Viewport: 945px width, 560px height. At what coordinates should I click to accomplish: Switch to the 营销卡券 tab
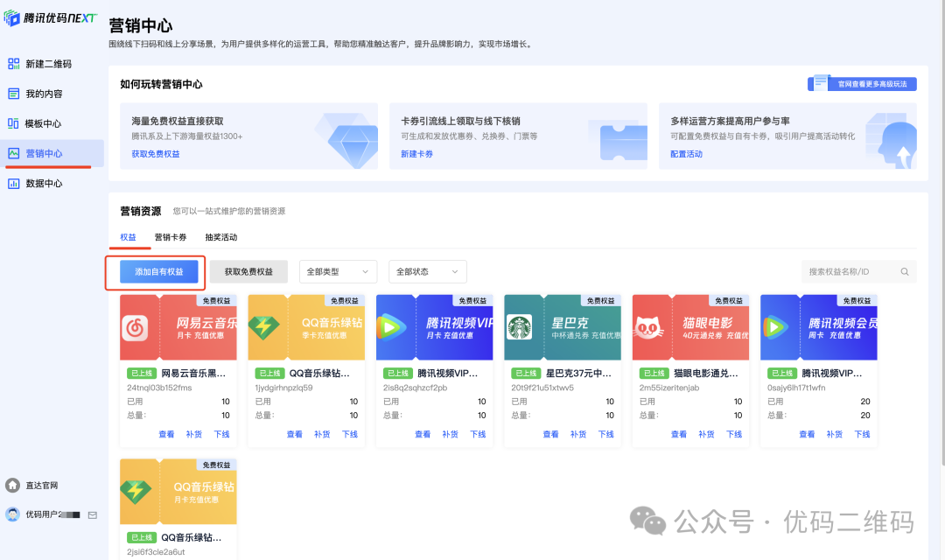click(171, 237)
